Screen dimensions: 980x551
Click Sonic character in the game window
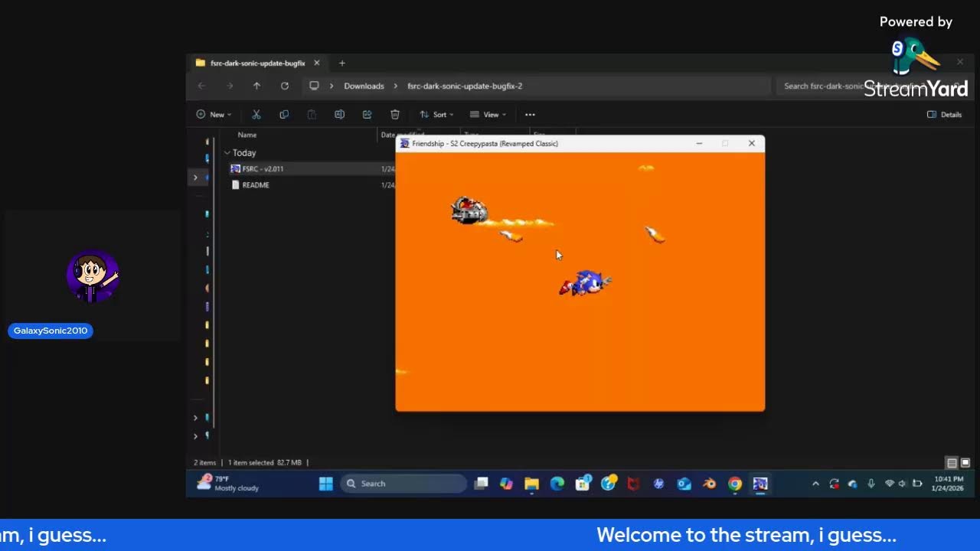point(586,282)
